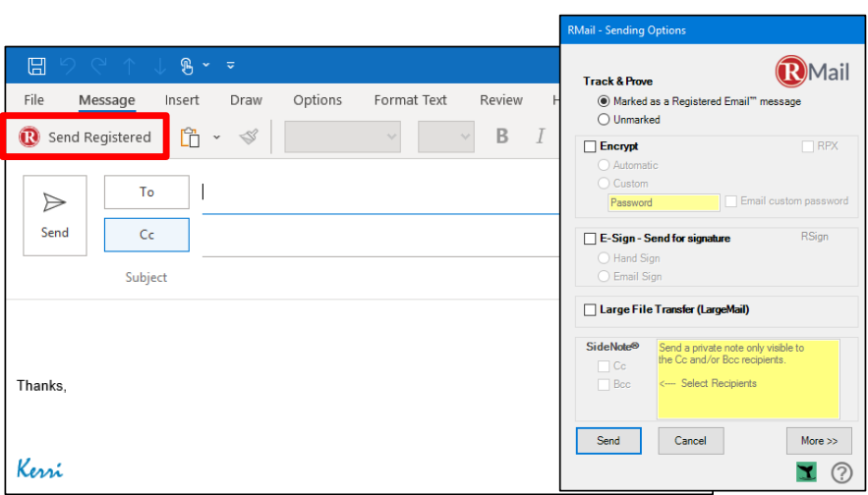
Task: Select the Format Painter brush icon
Action: point(249,137)
